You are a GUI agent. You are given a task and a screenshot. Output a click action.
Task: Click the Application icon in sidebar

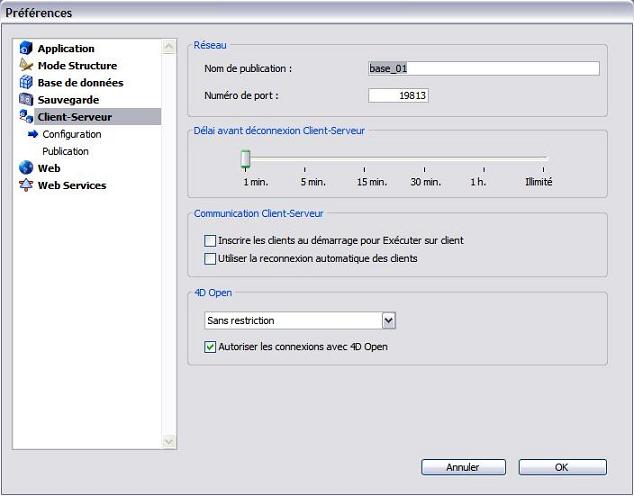click(27, 48)
